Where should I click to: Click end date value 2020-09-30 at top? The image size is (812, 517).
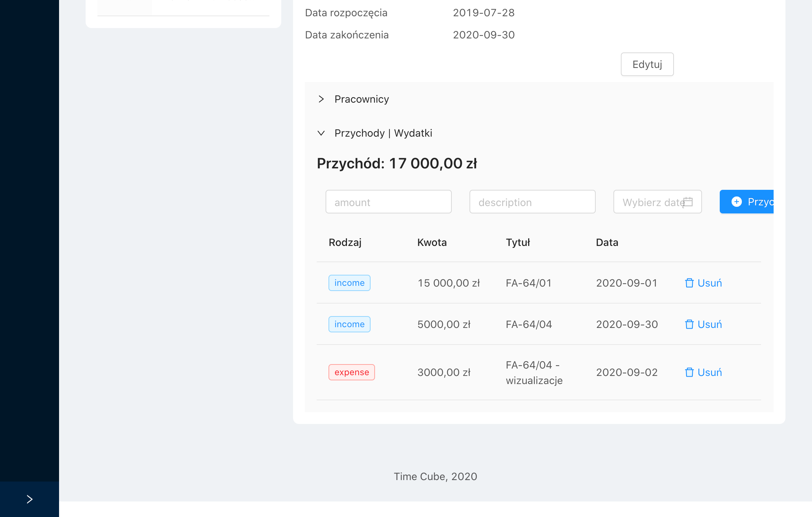click(x=484, y=35)
